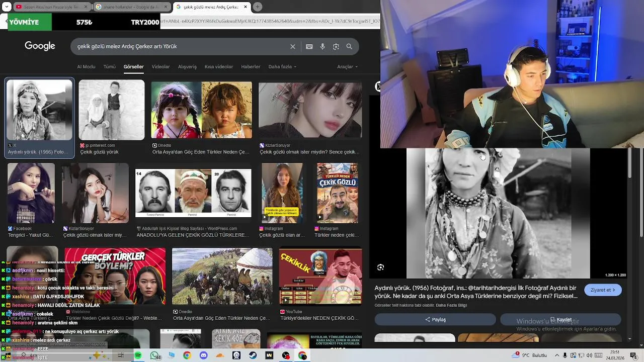Switch to Alışveriş results
The width and height of the screenshot is (644, 362).
pos(187,66)
